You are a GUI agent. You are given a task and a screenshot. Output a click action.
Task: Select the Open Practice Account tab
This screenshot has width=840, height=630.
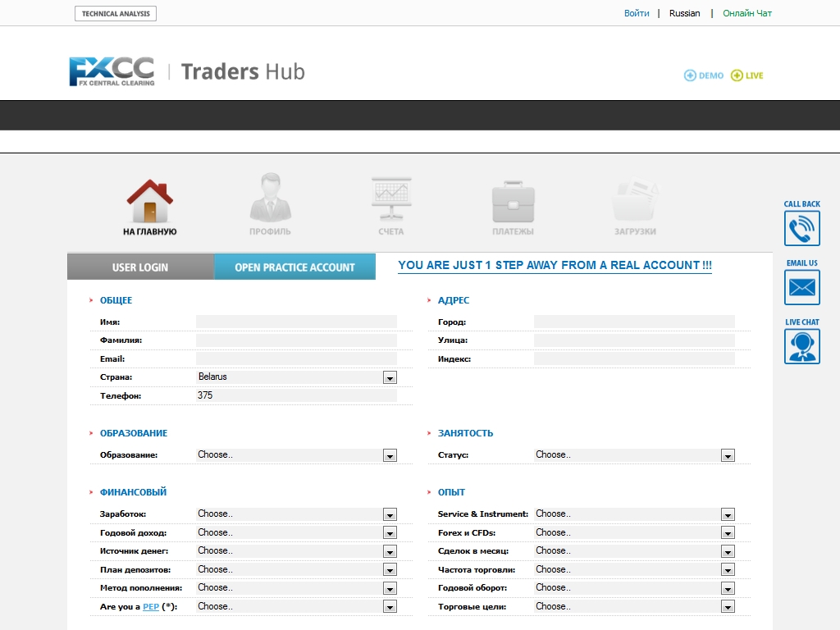tap(294, 267)
